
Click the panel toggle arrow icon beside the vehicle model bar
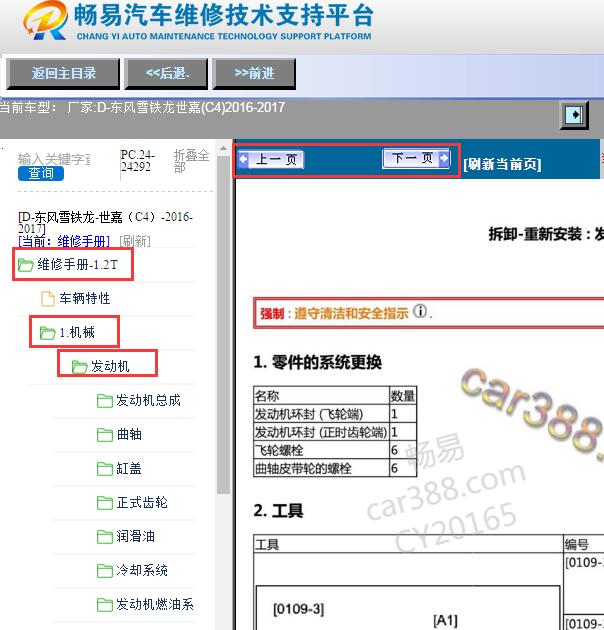pos(574,115)
